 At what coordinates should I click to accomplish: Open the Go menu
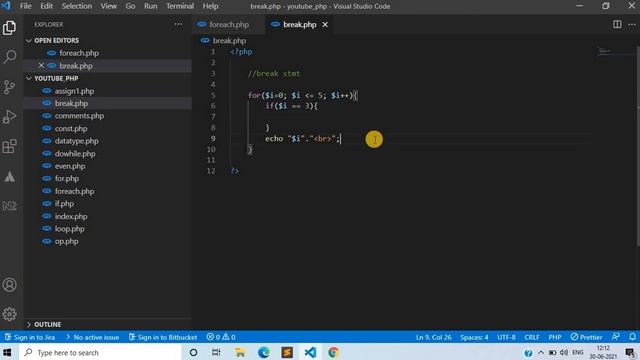pos(130,6)
